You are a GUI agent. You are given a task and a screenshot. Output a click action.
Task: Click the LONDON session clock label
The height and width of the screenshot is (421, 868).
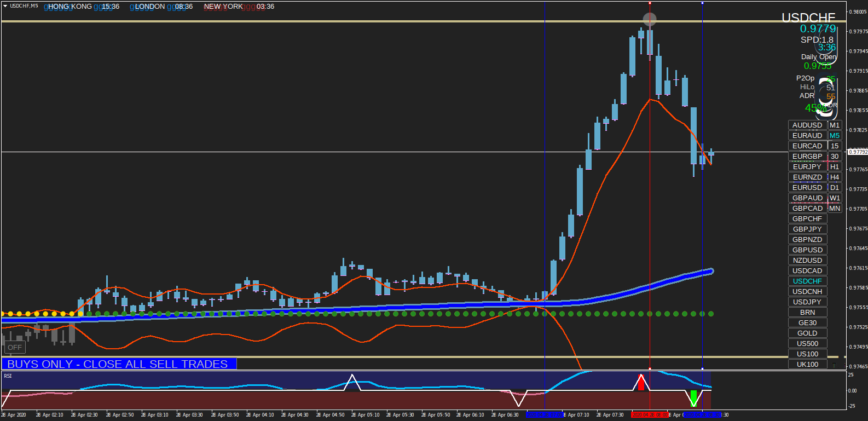(x=150, y=7)
